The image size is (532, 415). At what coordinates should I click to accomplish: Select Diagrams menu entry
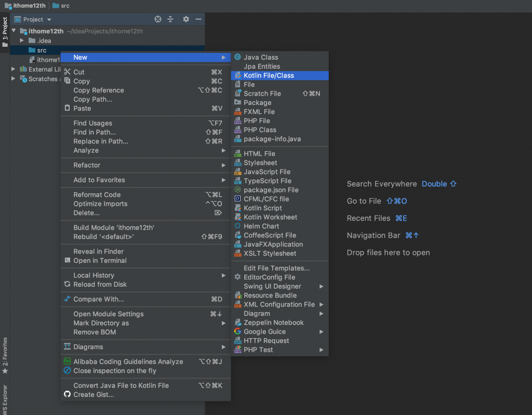click(x=145, y=347)
